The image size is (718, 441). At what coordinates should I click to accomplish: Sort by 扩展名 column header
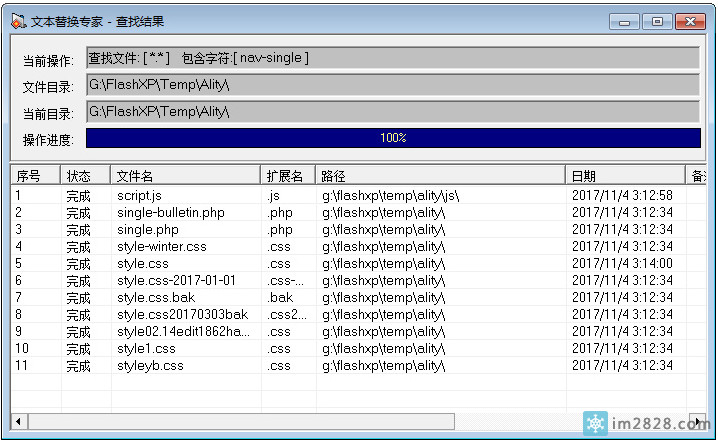click(288, 176)
